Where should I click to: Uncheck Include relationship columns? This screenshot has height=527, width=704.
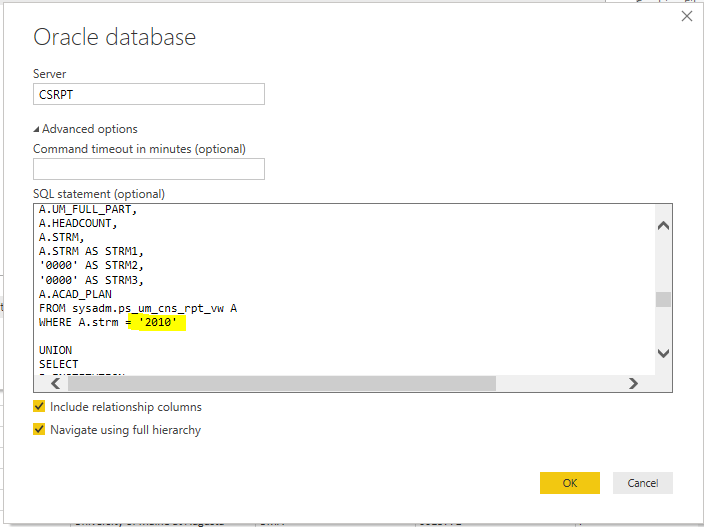[39, 406]
